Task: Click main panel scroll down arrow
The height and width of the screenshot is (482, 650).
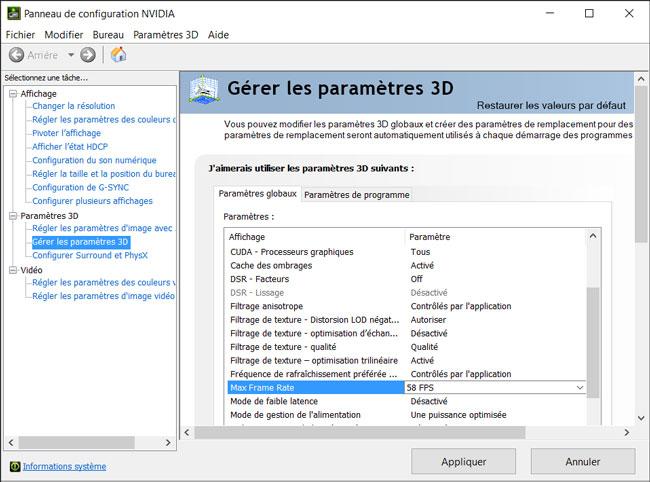Action: pos(641,419)
